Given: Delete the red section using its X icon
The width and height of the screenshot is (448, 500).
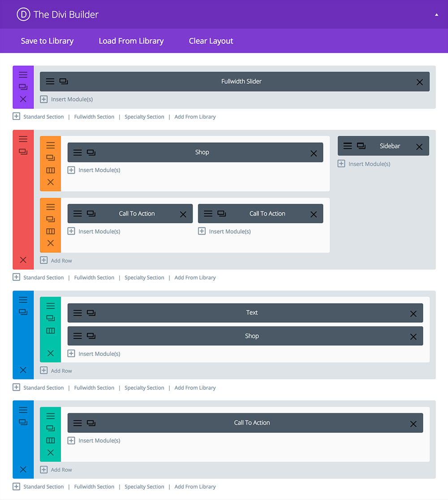Looking at the screenshot, I should coord(23,260).
